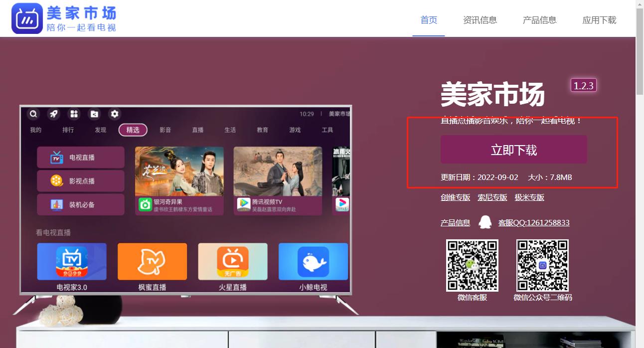Select 直播 tab on TV screen
The image size is (644, 348).
click(x=197, y=130)
